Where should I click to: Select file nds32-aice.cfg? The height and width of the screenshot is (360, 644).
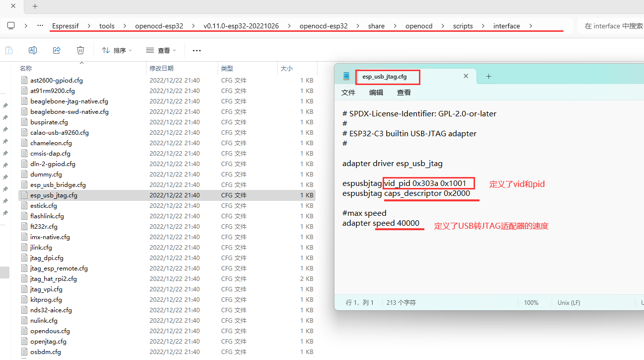click(51, 310)
